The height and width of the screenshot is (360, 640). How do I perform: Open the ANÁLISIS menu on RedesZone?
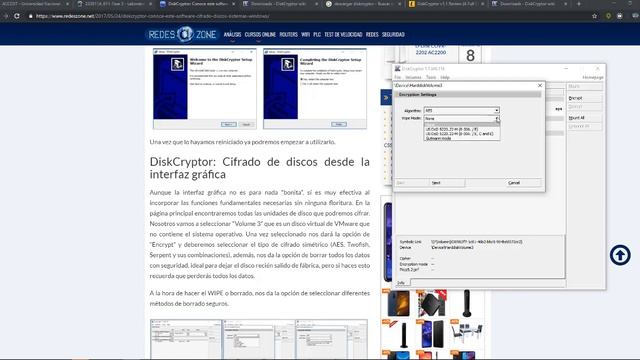click(x=232, y=35)
